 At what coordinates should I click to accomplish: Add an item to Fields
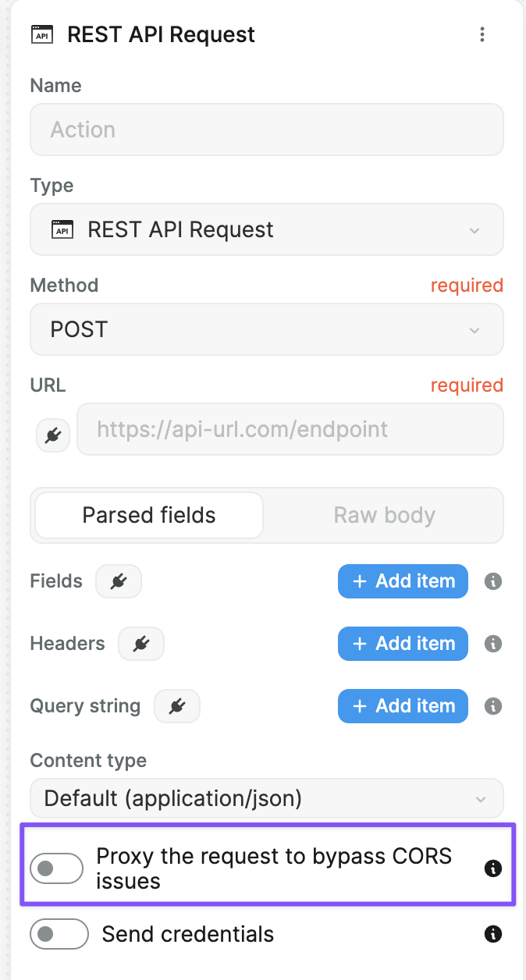pyautogui.click(x=403, y=581)
